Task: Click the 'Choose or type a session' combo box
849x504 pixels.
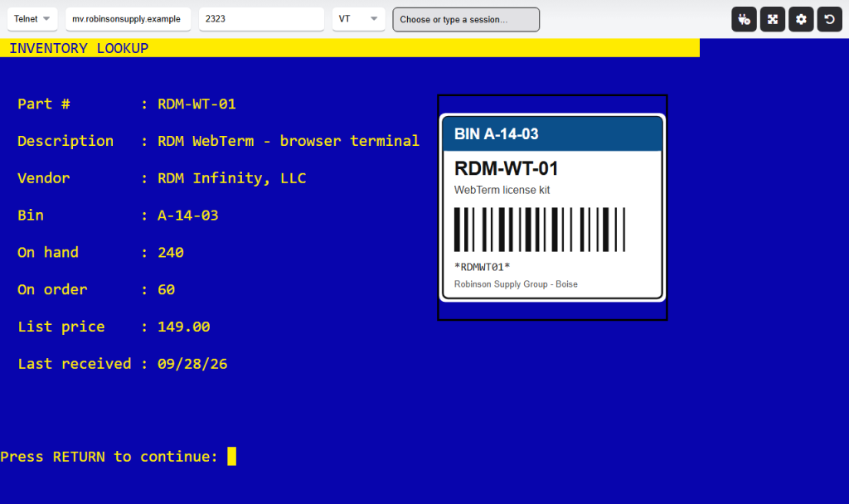Action: pos(466,20)
